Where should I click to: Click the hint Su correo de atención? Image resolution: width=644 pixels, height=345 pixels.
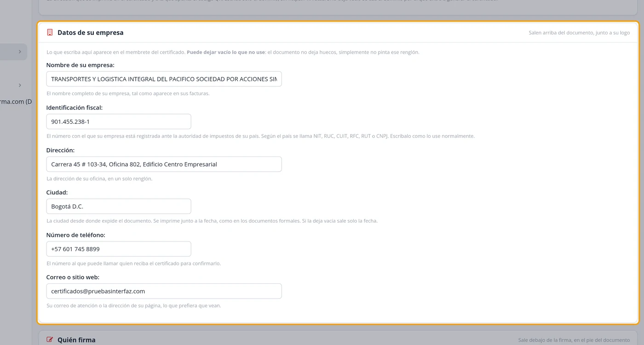(x=134, y=305)
